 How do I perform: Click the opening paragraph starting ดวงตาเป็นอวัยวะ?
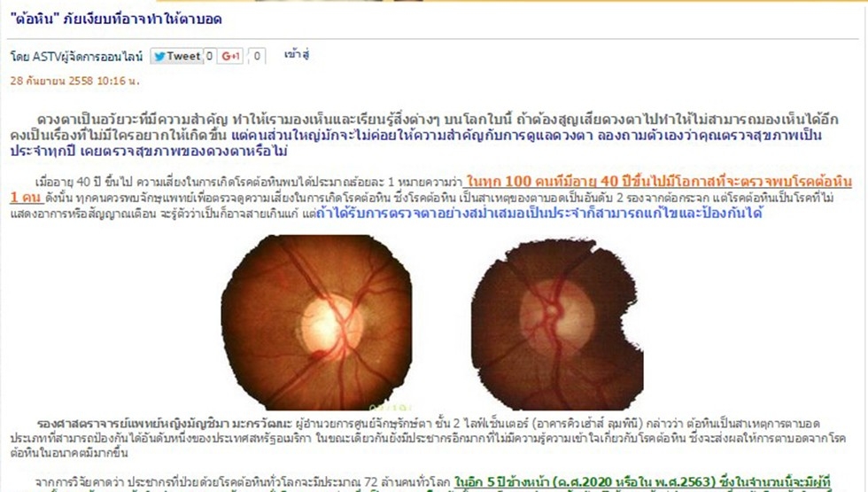[x=423, y=135]
